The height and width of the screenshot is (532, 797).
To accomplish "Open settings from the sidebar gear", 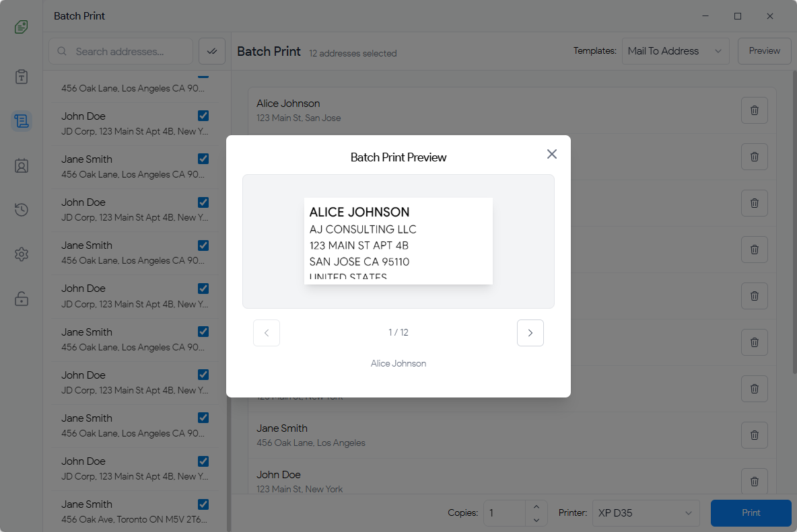I will (x=22, y=254).
